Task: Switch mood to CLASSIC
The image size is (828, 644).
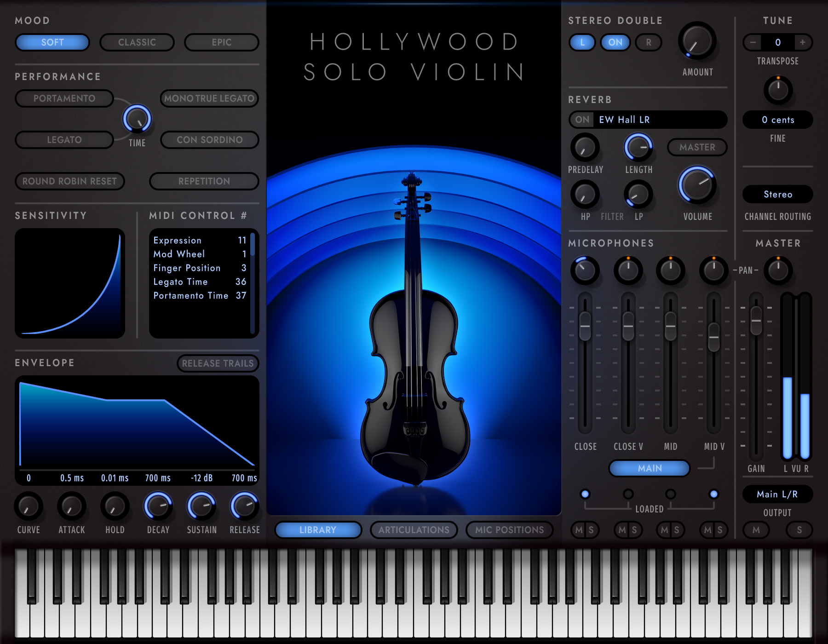Action: (x=137, y=42)
